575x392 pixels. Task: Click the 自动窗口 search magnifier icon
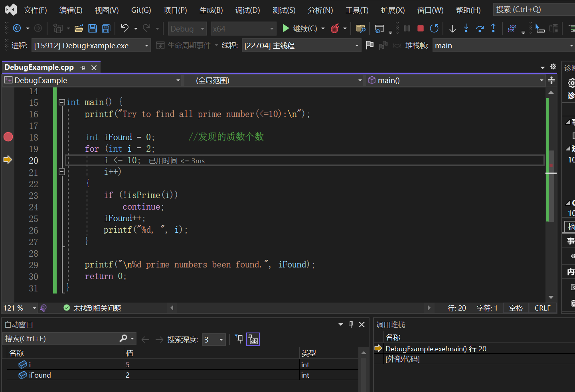tap(123, 339)
